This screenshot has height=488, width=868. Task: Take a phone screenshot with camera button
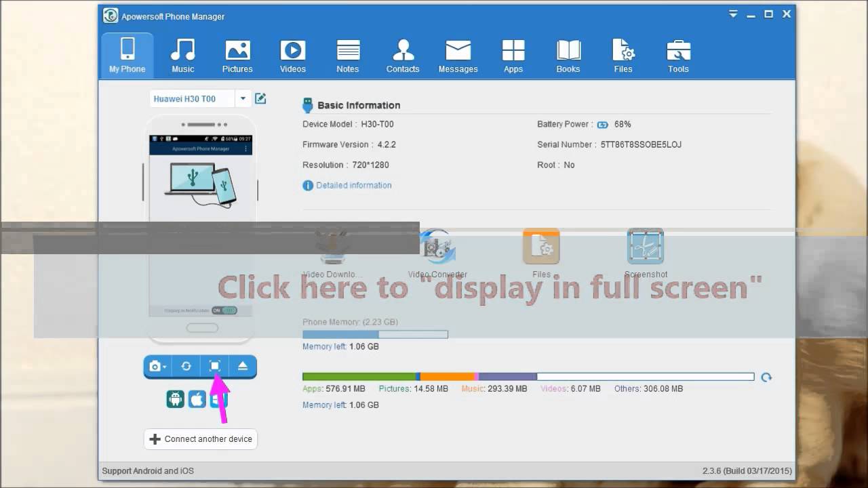[157, 366]
